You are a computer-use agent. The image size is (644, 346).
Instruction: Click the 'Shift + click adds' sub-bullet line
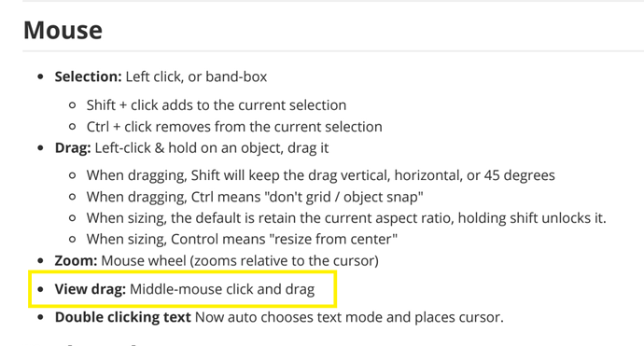point(217,105)
